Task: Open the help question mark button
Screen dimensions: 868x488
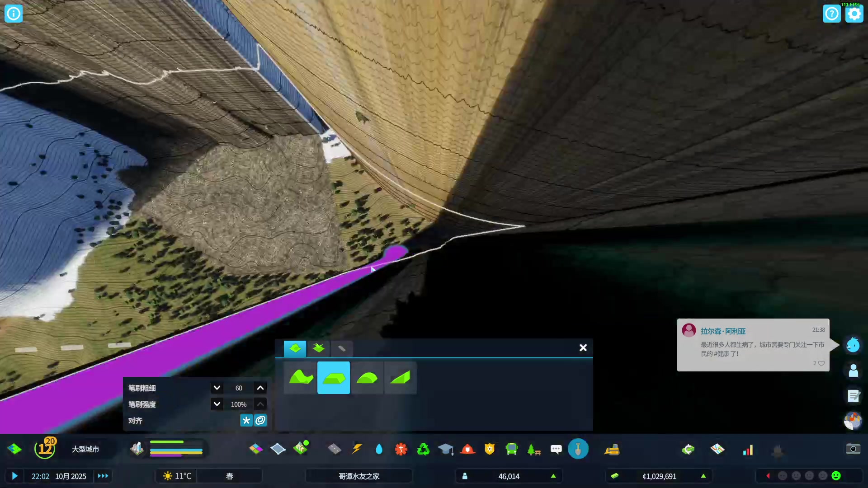Action: coord(831,14)
